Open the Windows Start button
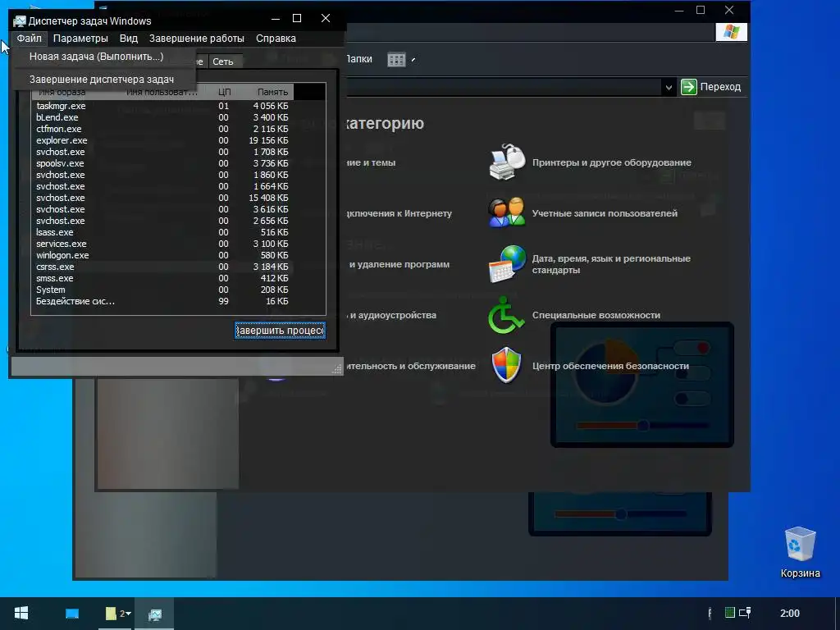 (x=21, y=614)
